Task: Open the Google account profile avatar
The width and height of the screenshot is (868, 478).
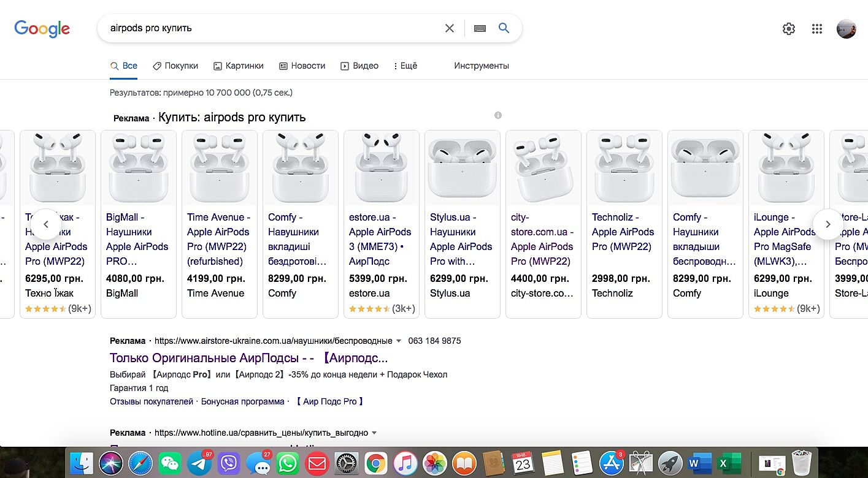Action: (846, 29)
